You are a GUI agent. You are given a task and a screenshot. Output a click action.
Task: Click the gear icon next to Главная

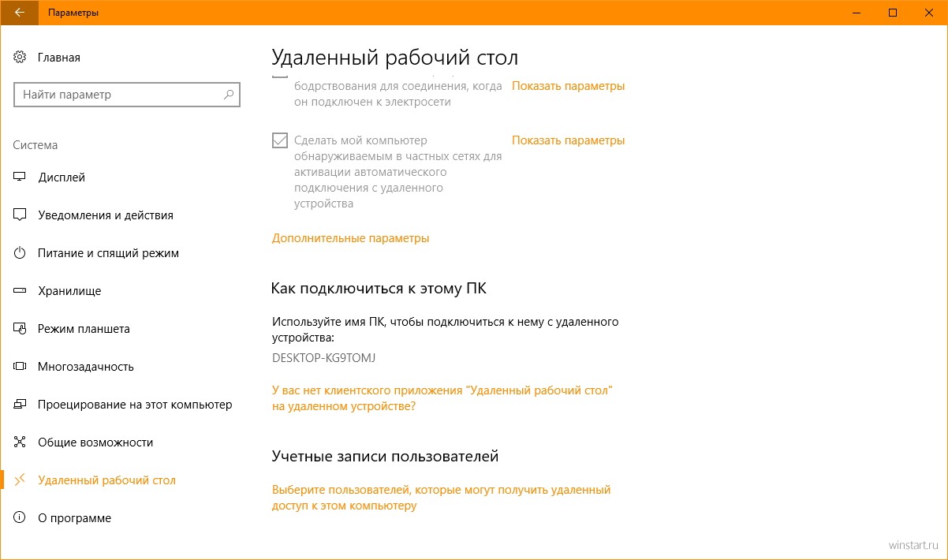(x=21, y=58)
